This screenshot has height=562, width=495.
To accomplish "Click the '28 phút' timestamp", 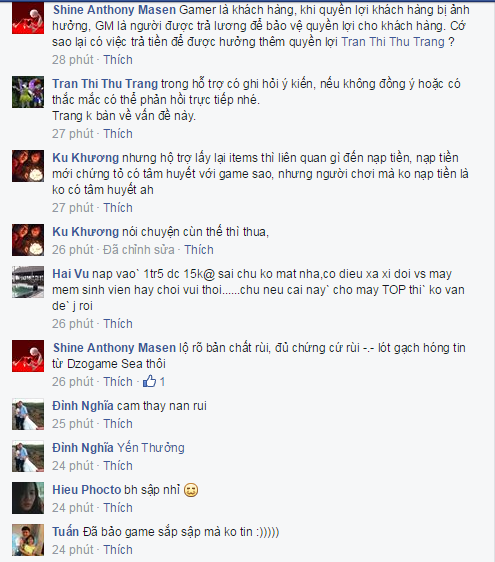I will 73,59.
